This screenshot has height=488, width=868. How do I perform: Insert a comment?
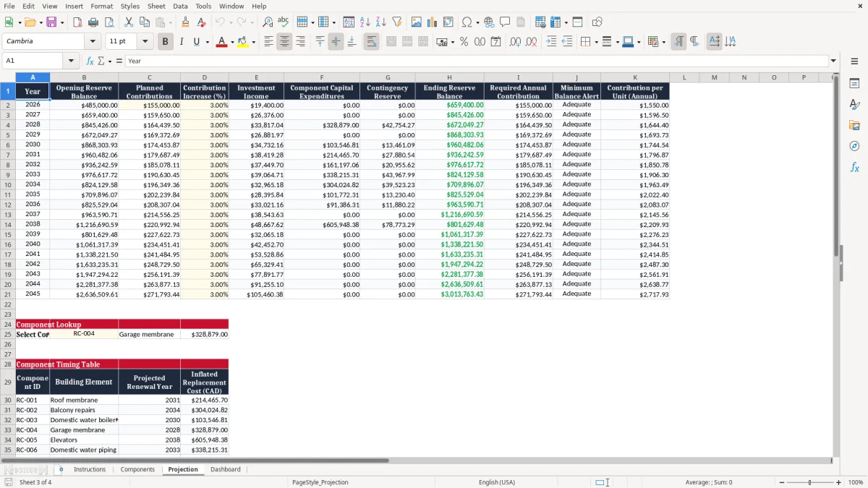[x=505, y=22]
